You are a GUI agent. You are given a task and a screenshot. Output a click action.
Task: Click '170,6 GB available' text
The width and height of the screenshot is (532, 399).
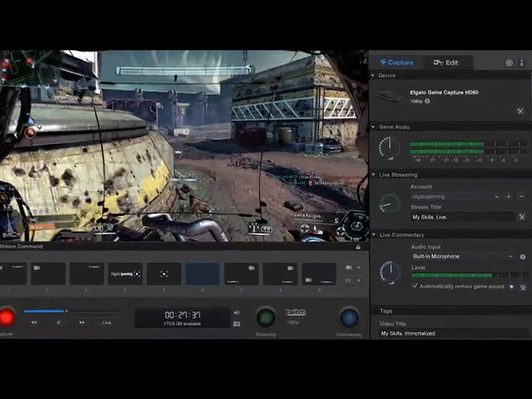coord(183,324)
